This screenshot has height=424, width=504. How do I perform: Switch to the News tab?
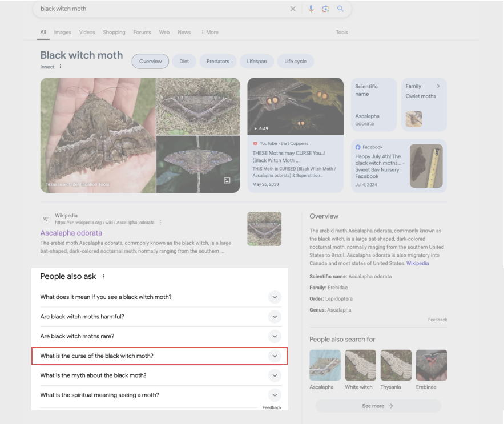(x=184, y=32)
